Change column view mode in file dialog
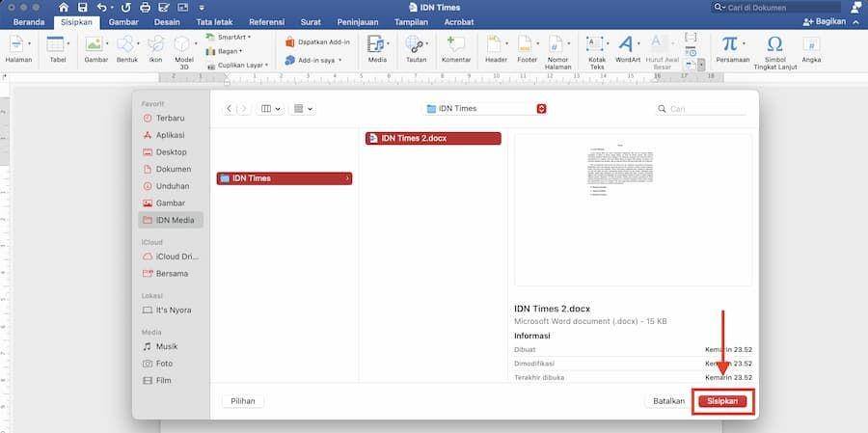Image resolution: width=868 pixels, height=433 pixels. (x=270, y=109)
